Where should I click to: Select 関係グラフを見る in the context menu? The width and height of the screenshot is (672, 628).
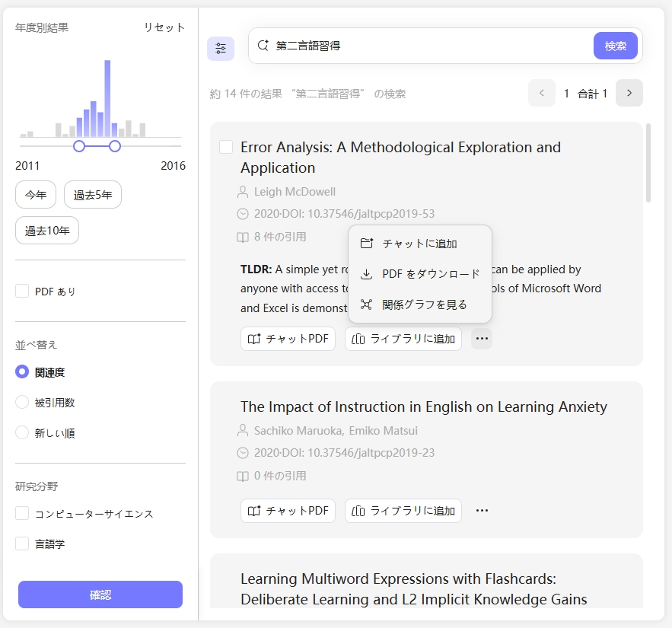click(418, 303)
